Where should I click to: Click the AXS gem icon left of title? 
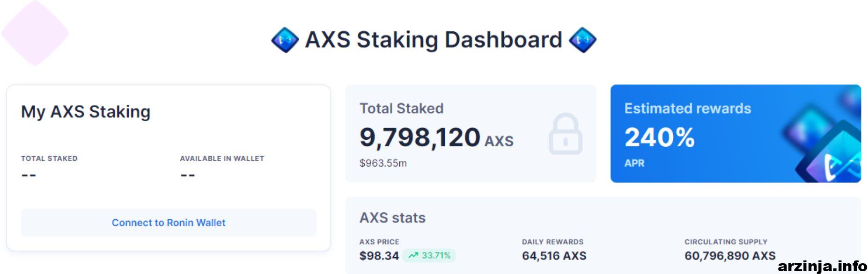click(285, 40)
